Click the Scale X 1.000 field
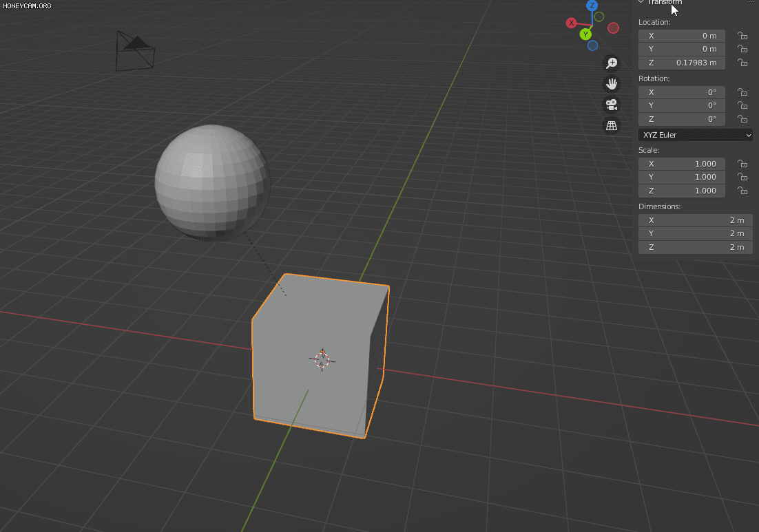 (x=682, y=164)
